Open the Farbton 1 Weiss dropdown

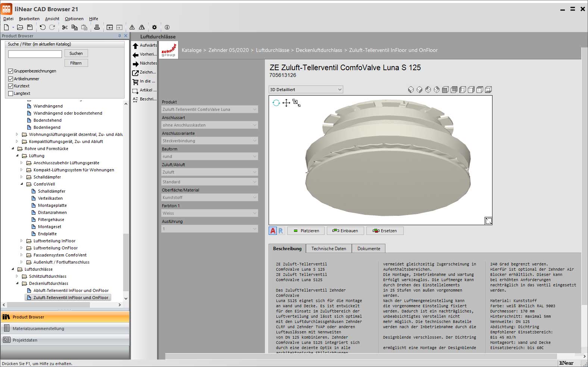(209, 213)
